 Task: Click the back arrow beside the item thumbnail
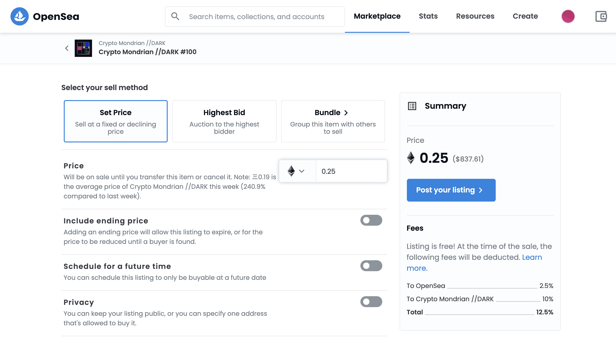(67, 48)
